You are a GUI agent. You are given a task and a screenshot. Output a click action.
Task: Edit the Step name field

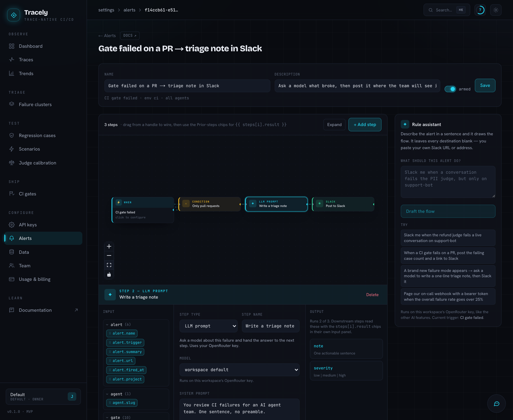pyautogui.click(x=270, y=326)
